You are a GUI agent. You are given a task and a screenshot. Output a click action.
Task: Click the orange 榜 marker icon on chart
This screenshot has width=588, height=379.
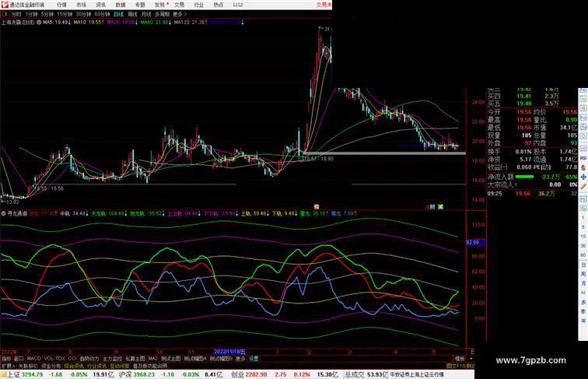pyautogui.click(x=317, y=207)
